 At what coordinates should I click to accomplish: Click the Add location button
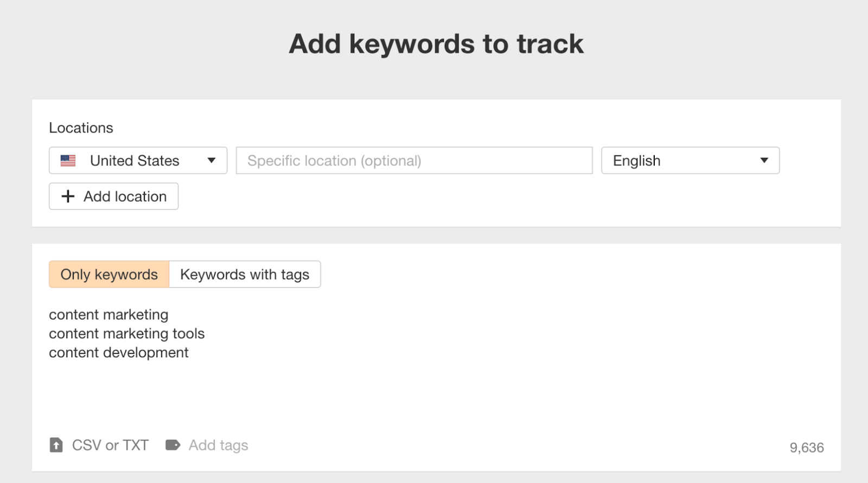click(113, 196)
